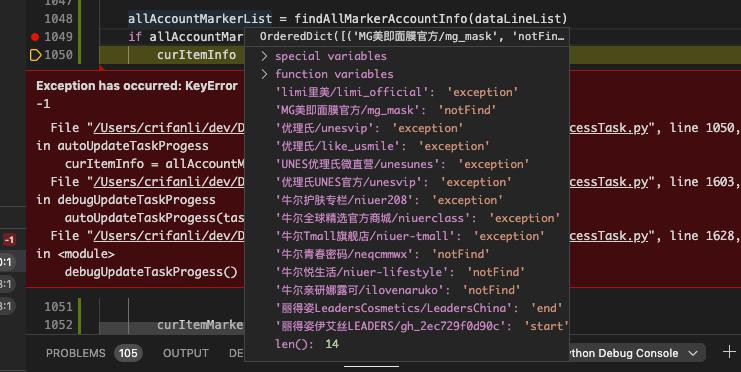Click the allAccountMarkerList variable on line 1048

click(x=200, y=19)
